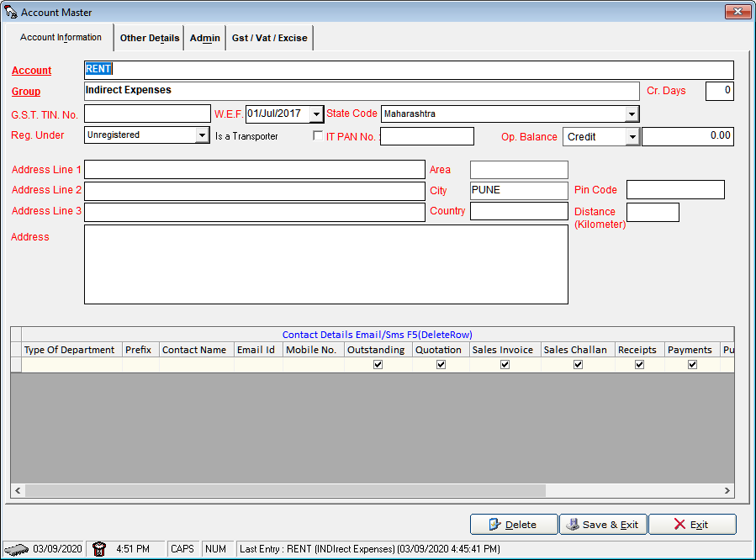Open the Reg. Under dropdown
The width and height of the screenshot is (756, 560).
click(203, 135)
